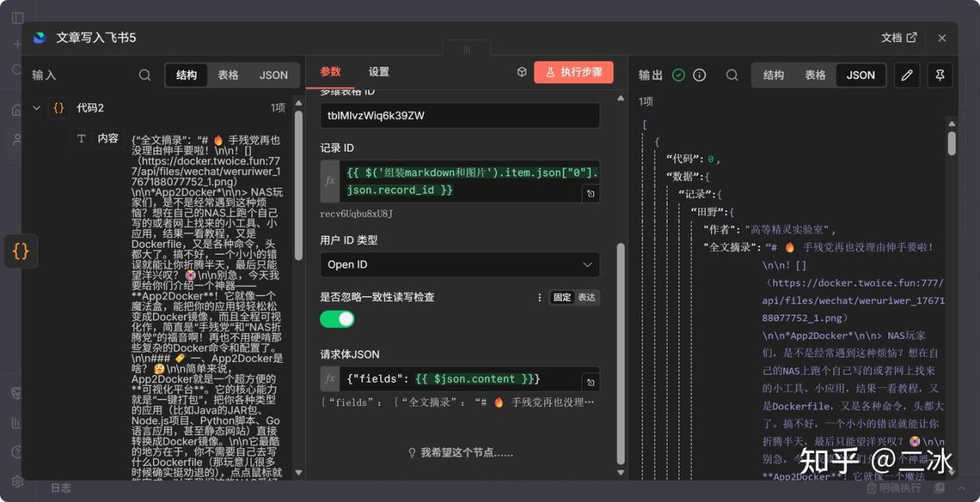Collapse the 代码2 tree node
The width and height of the screenshot is (980, 502).
36,108
